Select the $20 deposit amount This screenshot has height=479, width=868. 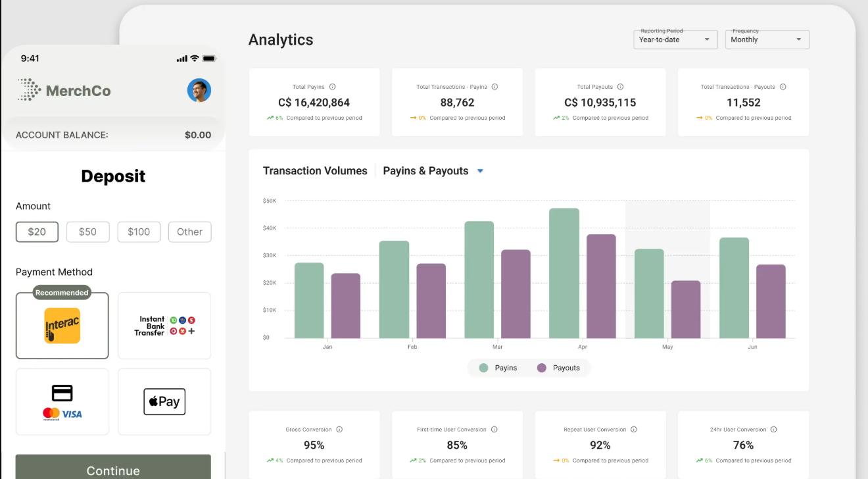pos(37,232)
